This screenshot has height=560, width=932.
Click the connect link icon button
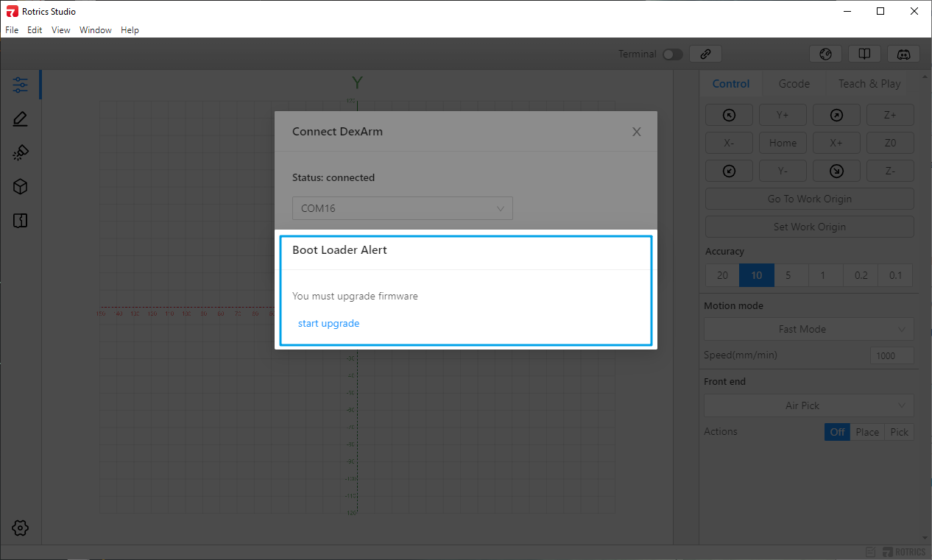pos(705,54)
